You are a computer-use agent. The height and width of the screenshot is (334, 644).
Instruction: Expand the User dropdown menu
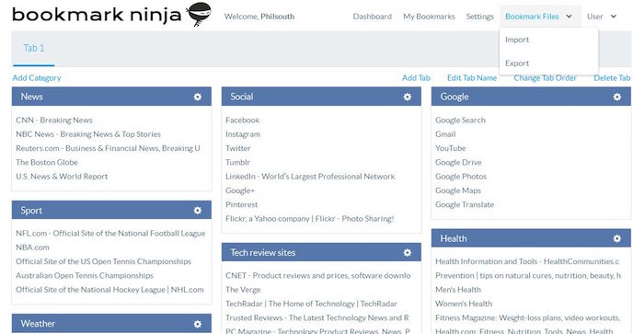click(602, 17)
